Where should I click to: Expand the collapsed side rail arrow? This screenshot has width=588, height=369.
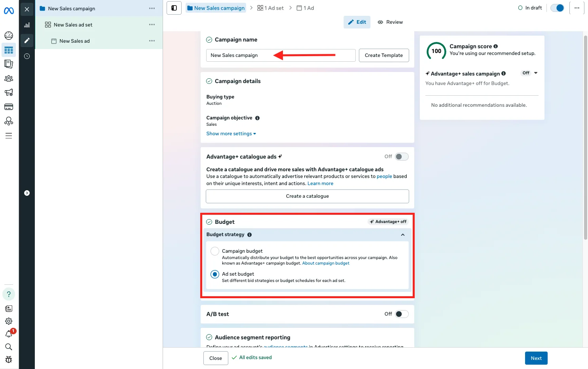tap(27, 193)
